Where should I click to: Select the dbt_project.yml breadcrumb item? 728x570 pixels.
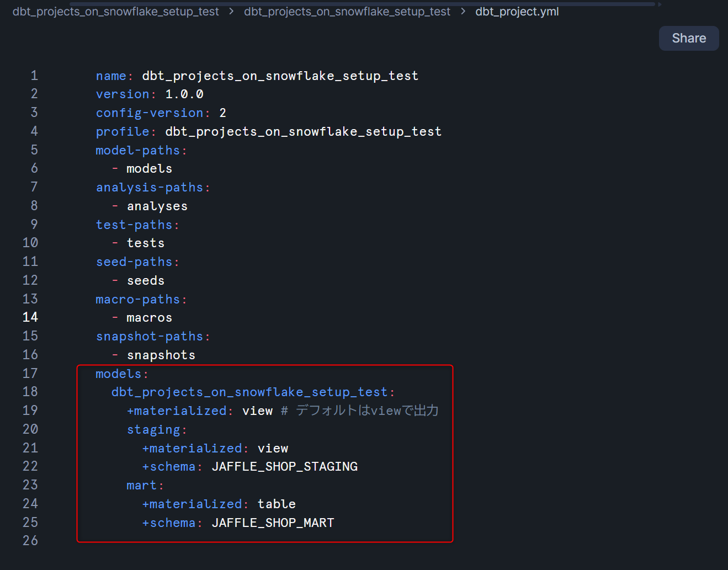tap(517, 12)
